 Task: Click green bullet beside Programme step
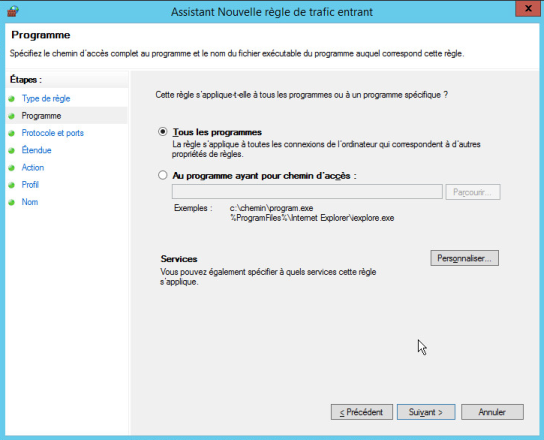(11, 116)
